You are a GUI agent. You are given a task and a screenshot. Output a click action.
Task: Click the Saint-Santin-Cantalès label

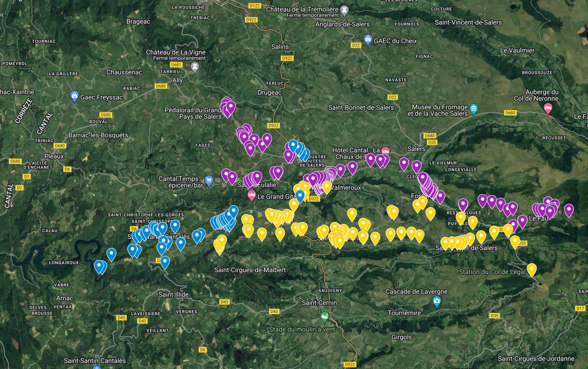click(95, 361)
